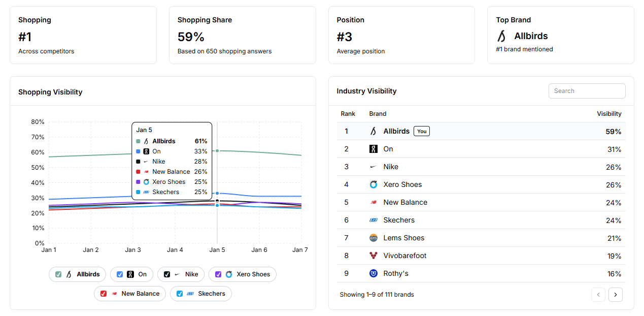Image resolution: width=644 pixels, height=316 pixels.
Task: Click the Rothy's shield icon in rank 9
Action: pyautogui.click(x=373, y=273)
